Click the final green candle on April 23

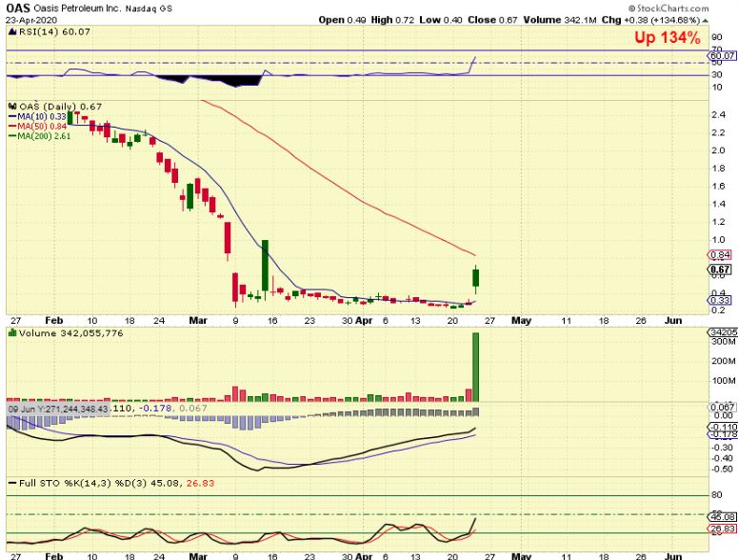476,278
